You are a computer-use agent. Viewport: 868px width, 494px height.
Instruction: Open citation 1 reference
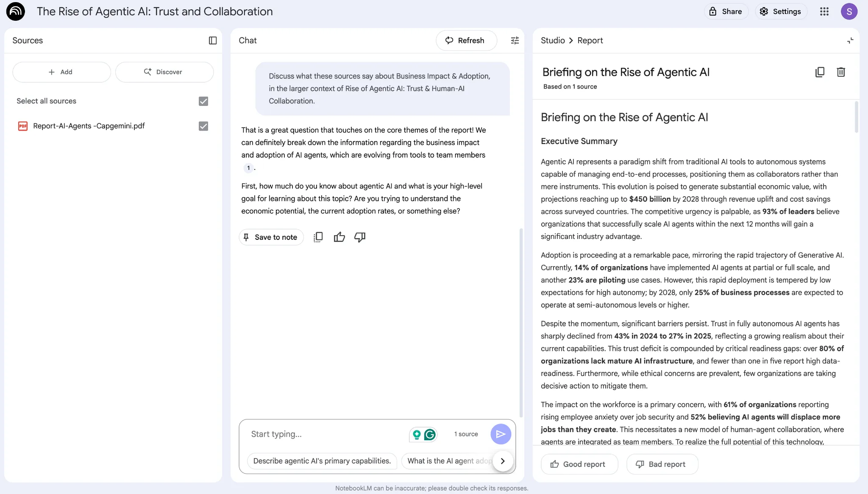pos(248,168)
